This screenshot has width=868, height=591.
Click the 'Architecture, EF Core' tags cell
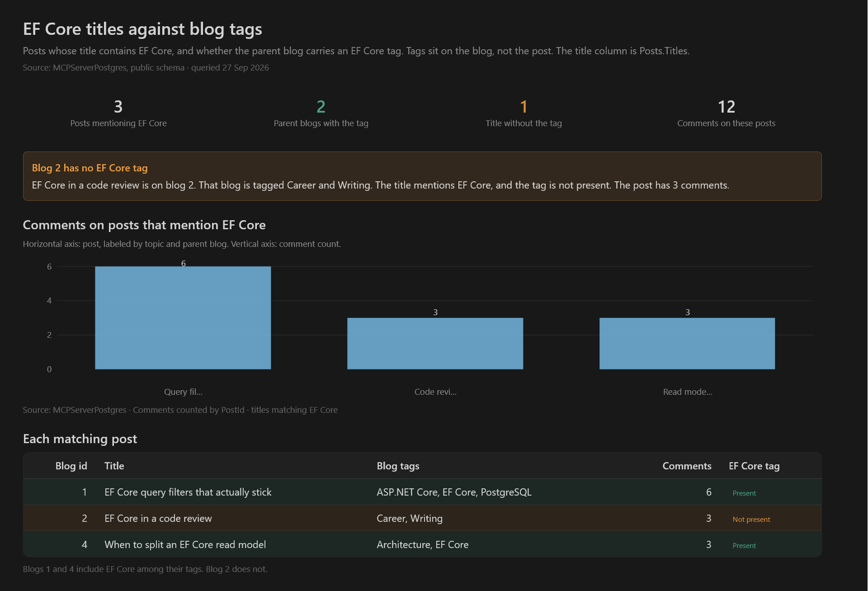(423, 544)
